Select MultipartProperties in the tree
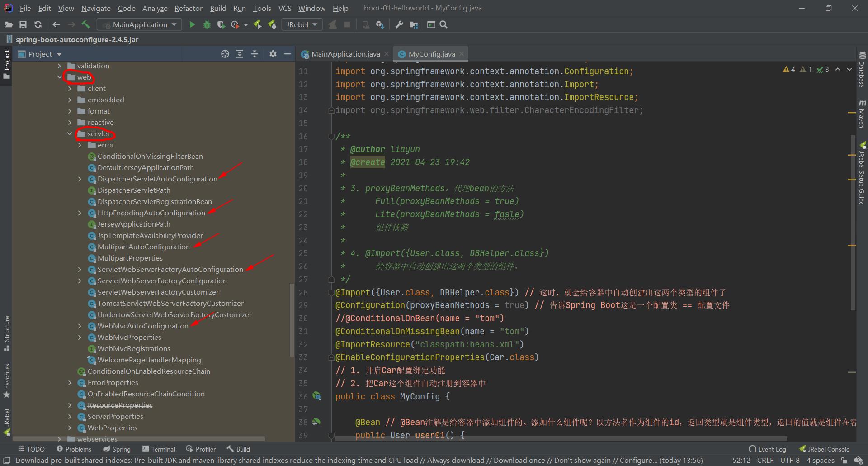This screenshot has height=466, width=868. 130,258
